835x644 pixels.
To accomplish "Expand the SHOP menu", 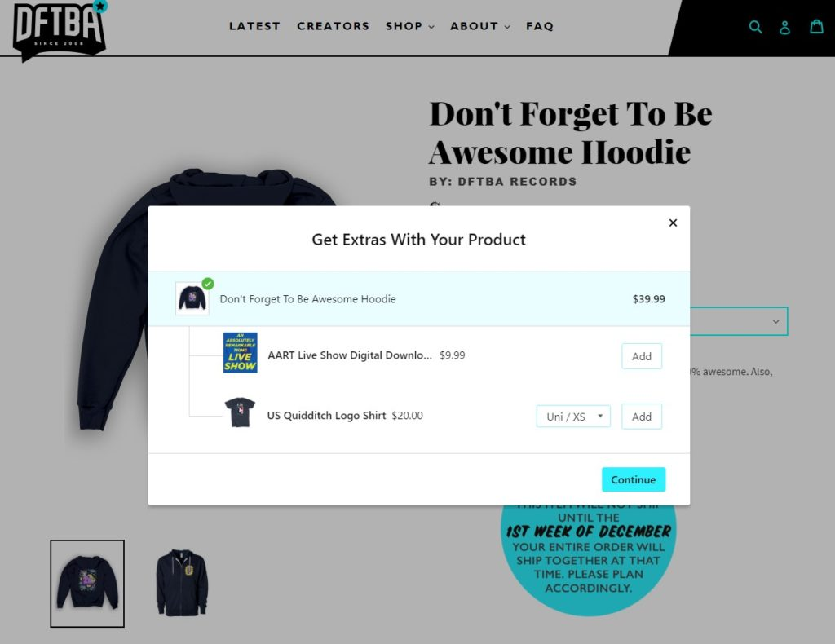I will click(409, 26).
